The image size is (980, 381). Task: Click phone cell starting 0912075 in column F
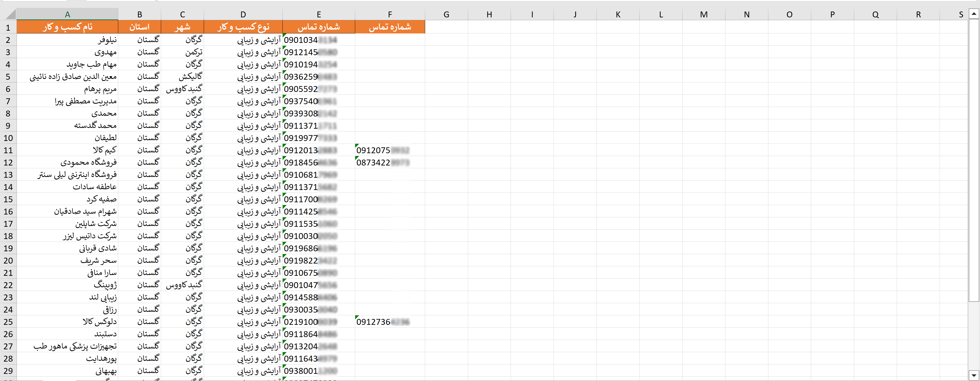(390, 150)
